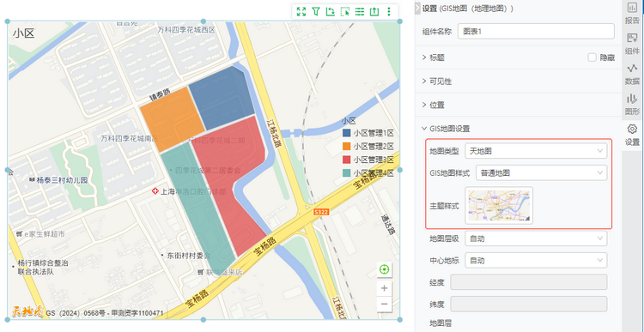Select the 主题样式 map theme thumbnail
The height and width of the screenshot is (332, 644).
(x=499, y=205)
